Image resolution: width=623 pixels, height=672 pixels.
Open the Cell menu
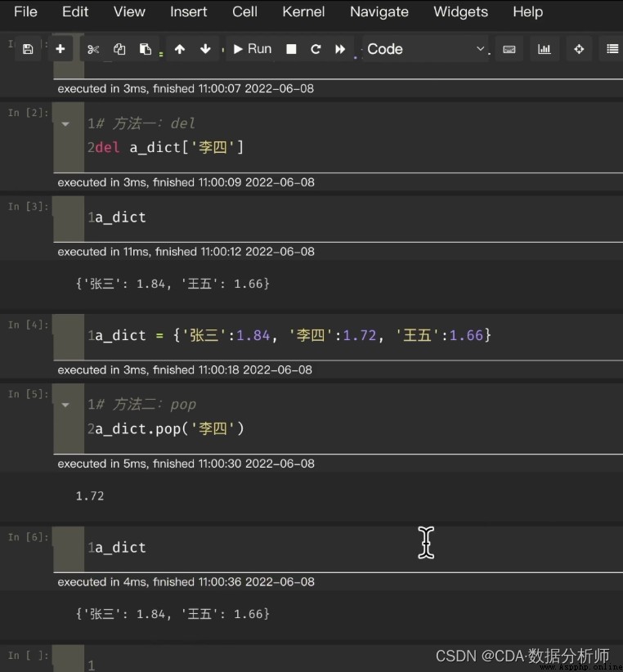pos(244,12)
